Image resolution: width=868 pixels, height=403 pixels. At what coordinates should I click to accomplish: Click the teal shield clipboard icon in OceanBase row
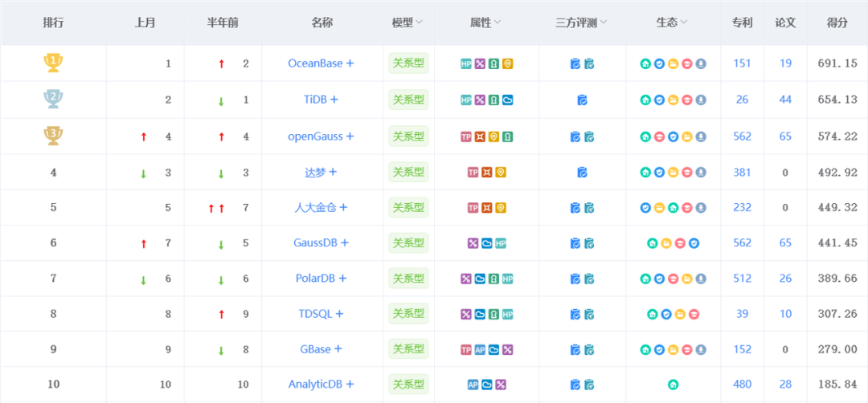pos(589,63)
